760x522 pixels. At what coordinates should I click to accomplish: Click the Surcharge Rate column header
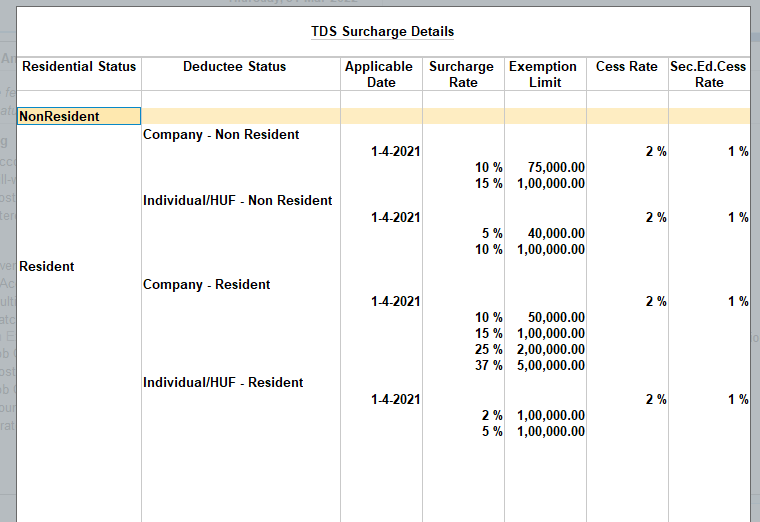pos(461,74)
